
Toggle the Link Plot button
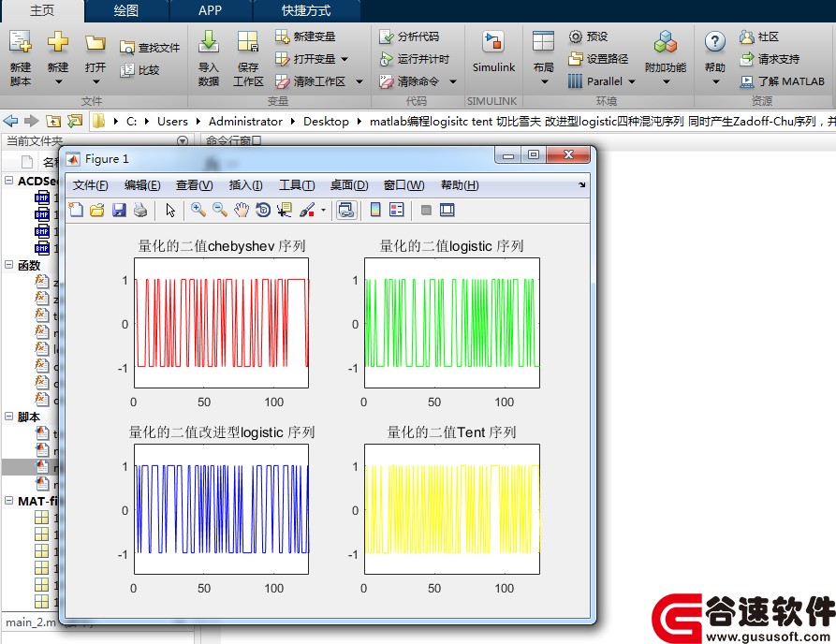coord(346,210)
